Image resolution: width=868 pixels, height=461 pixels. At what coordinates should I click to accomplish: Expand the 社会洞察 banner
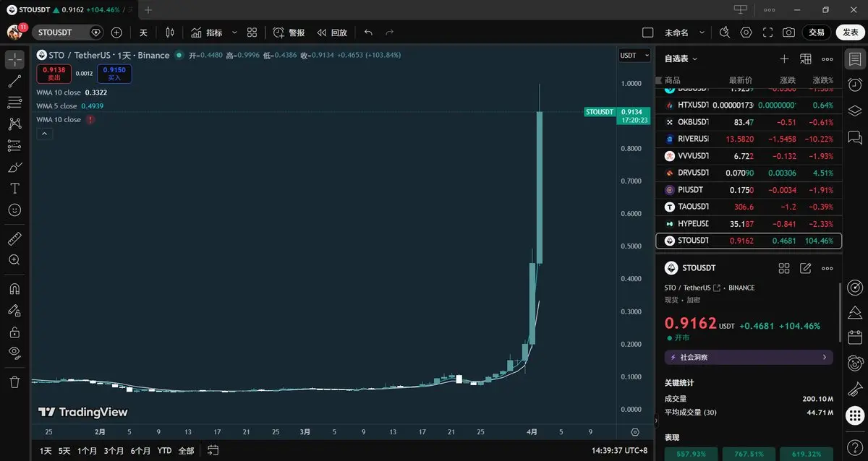pos(749,357)
